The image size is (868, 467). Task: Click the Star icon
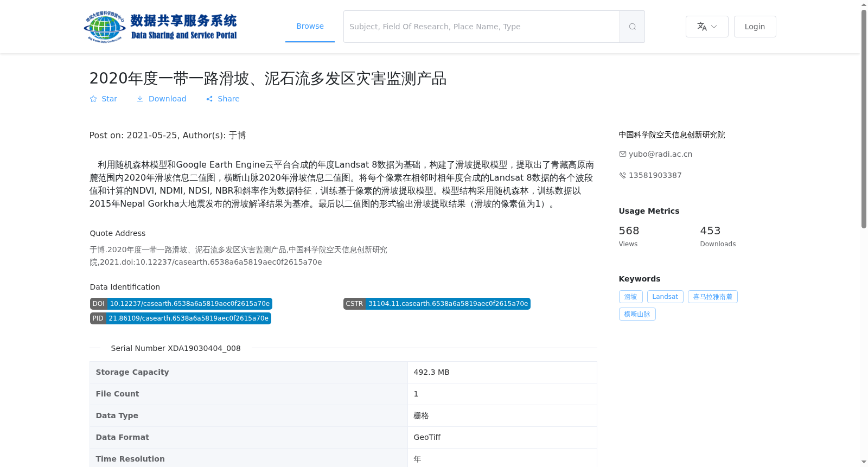pos(93,99)
